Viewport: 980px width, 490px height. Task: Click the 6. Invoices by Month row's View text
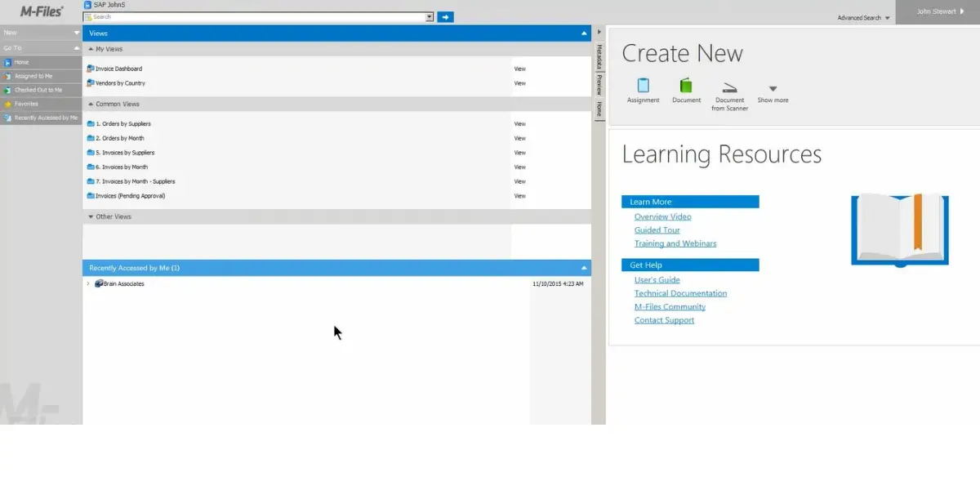(519, 167)
